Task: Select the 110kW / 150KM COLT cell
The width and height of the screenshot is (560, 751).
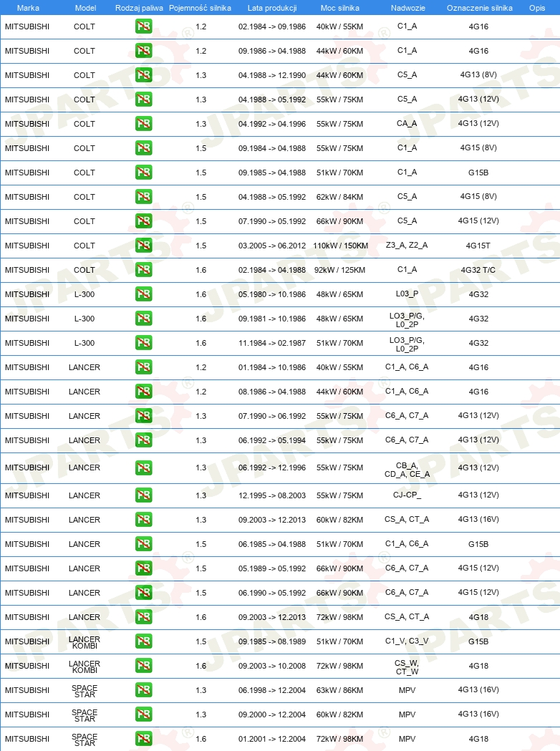Action: (x=341, y=246)
